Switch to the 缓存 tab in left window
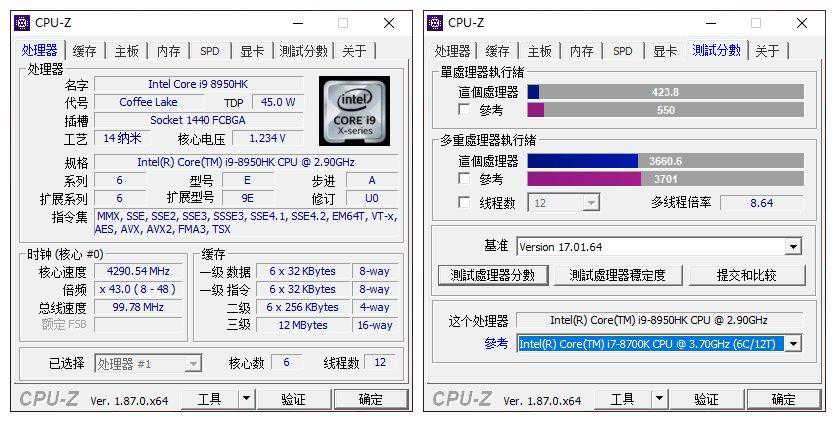The width and height of the screenshot is (836, 422). [85, 51]
